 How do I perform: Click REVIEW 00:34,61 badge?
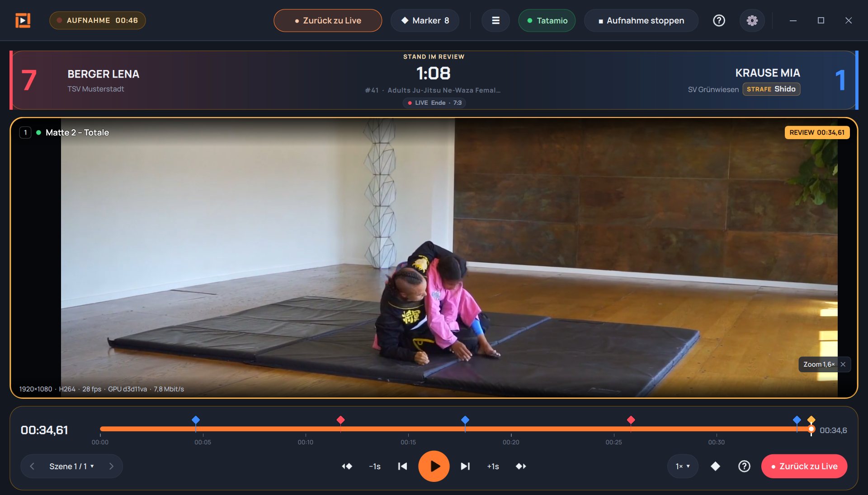816,132
